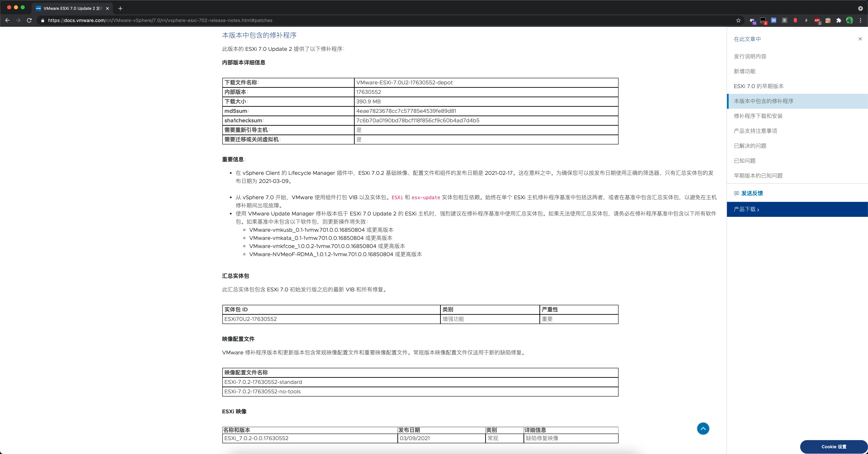Select the sha1checksum value 7c6b70a0190bd78...

click(x=418, y=120)
